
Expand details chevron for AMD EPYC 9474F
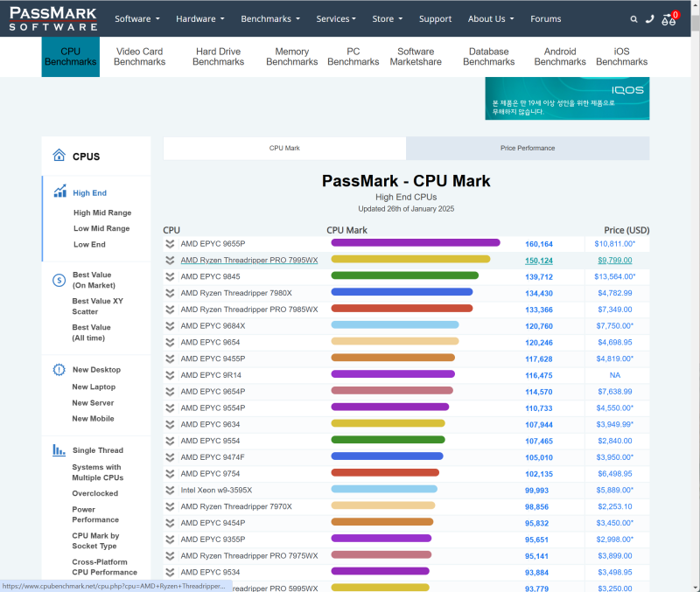pyautogui.click(x=170, y=457)
